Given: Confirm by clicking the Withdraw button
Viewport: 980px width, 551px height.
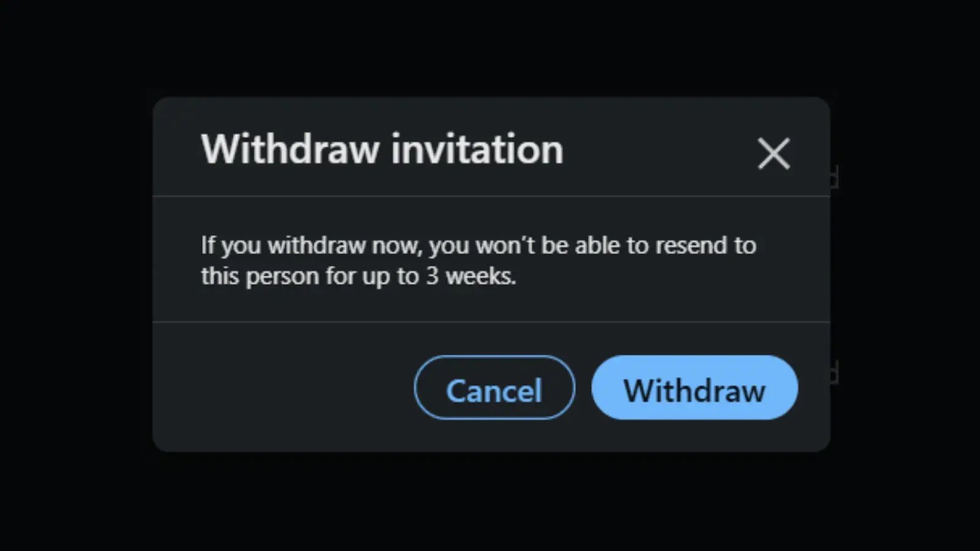Looking at the screenshot, I should tap(695, 388).
